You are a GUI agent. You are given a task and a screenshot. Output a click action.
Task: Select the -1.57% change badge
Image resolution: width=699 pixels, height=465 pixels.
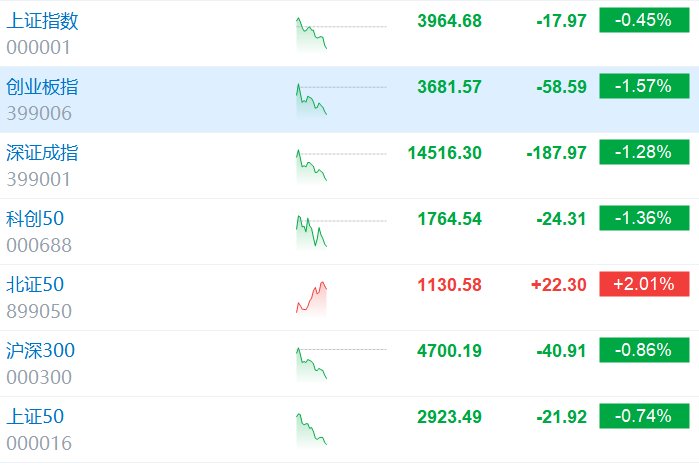pos(644,86)
